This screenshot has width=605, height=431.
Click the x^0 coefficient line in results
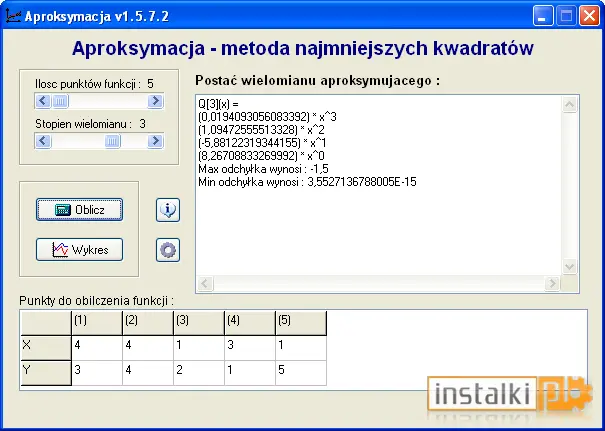coord(261,156)
